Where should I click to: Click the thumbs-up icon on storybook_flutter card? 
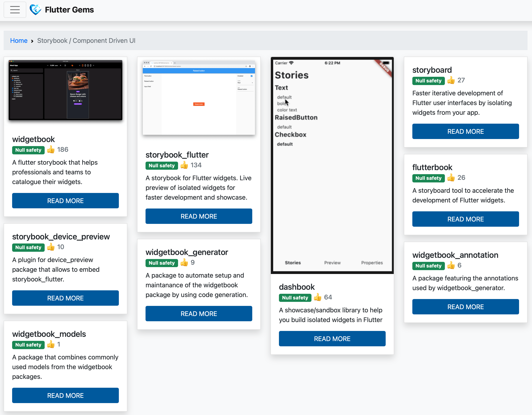point(184,165)
